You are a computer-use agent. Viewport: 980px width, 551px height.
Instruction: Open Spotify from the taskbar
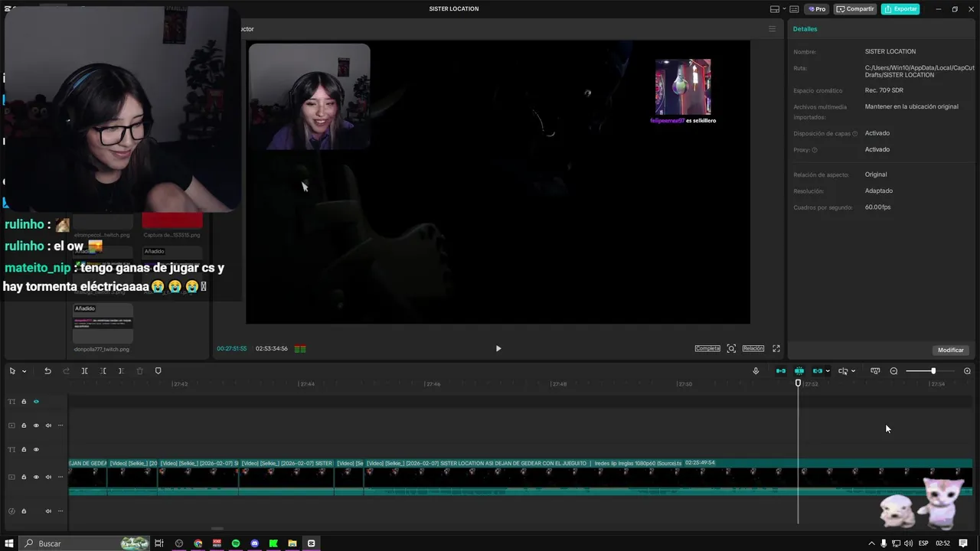(236, 543)
